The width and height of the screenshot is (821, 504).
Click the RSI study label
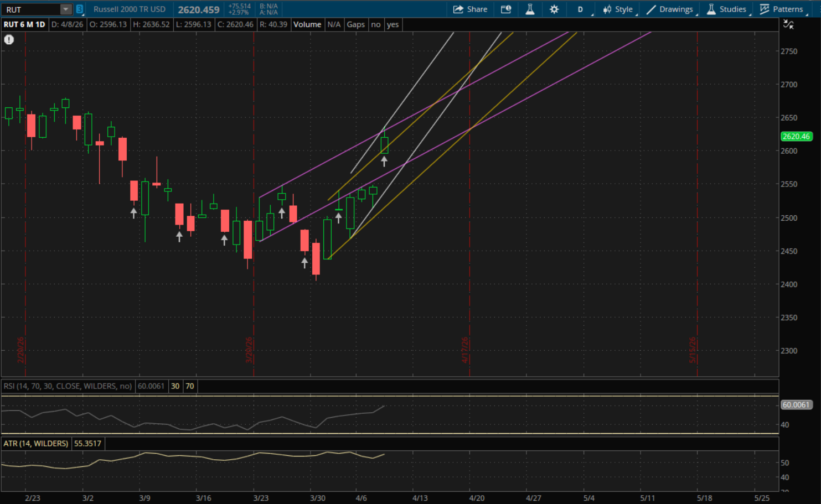pos(68,386)
